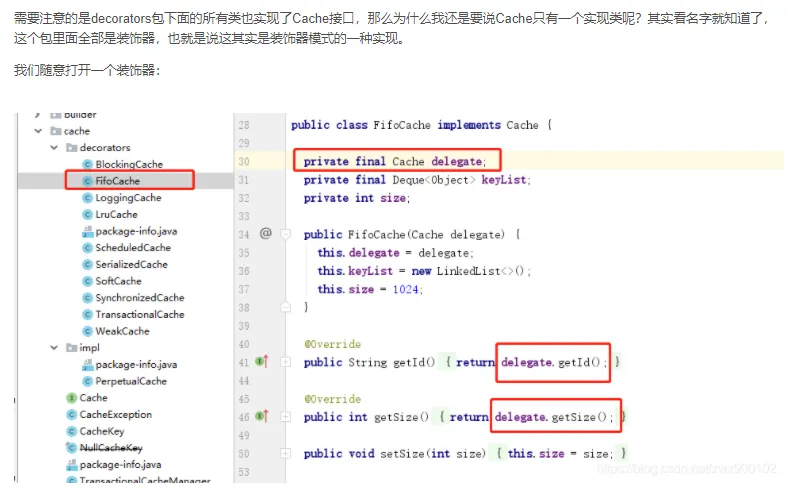This screenshot has width=798, height=504.
Task: Open the deprecated NullCacheKey class
Action: pyautogui.click(x=111, y=447)
